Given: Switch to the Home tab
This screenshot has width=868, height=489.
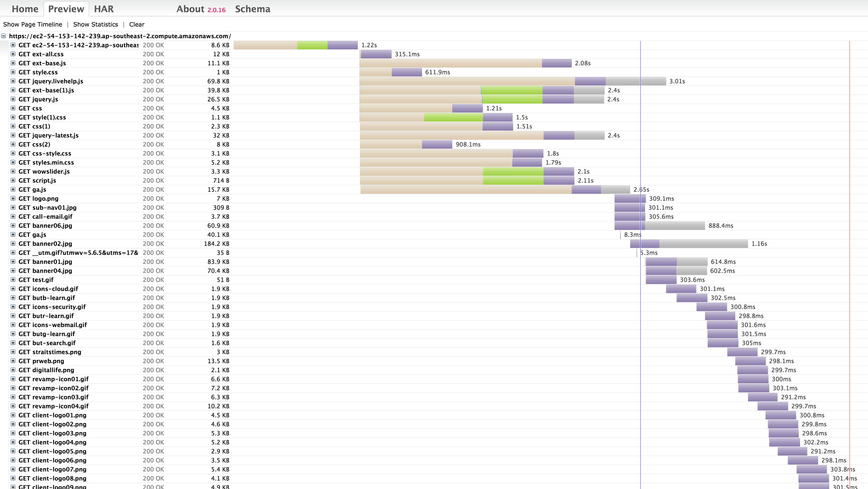Looking at the screenshot, I should coord(25,9).
